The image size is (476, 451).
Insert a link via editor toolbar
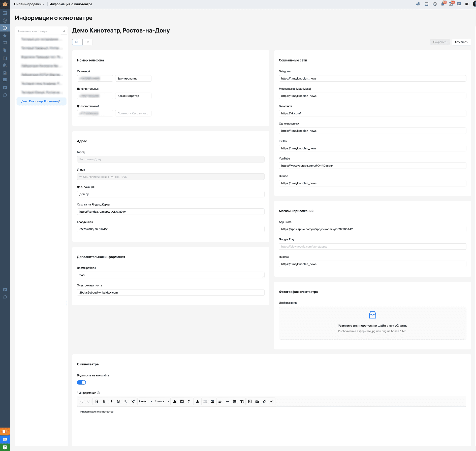pos(264,401)
